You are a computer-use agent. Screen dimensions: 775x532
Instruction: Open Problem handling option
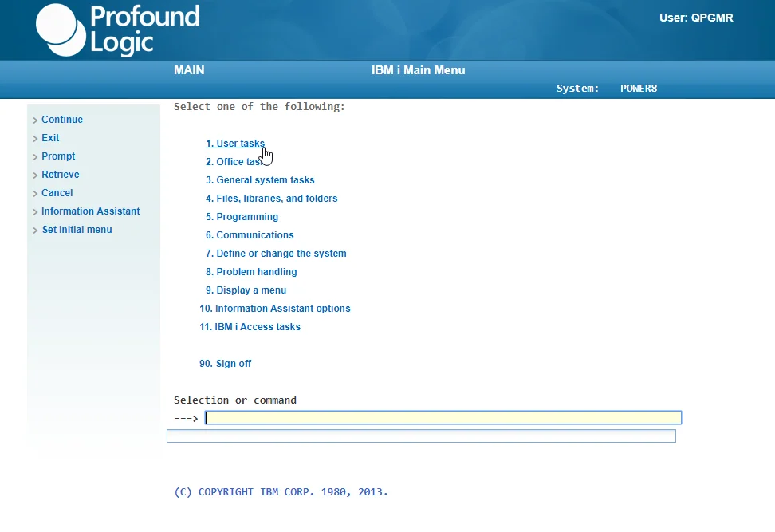[x=251, y=271]
